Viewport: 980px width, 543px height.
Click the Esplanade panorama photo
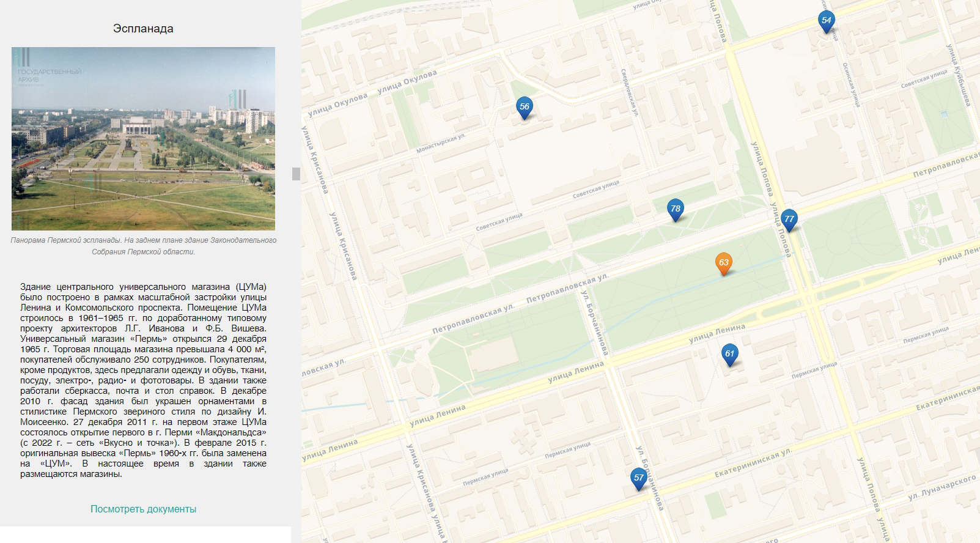(x=143, y=139)
